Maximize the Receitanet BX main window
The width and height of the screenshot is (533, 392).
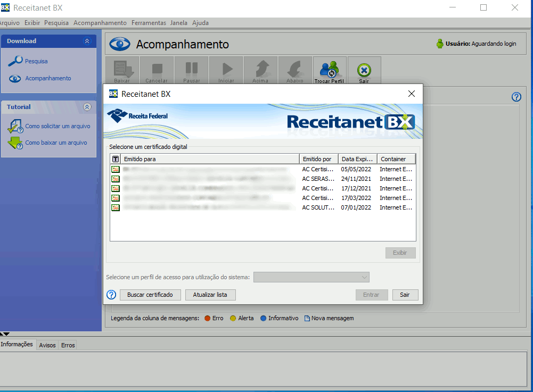[x=483, y=7]
